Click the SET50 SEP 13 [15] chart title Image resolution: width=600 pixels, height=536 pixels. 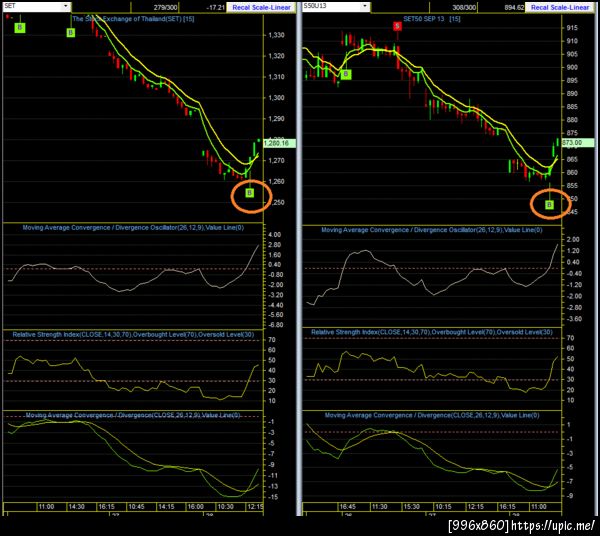point(432,19)
